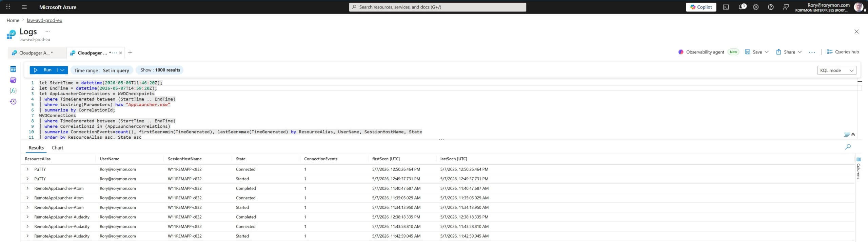
Task: Expand the RemoteAppLauncher-Atom Connected row
Action: 27,198
